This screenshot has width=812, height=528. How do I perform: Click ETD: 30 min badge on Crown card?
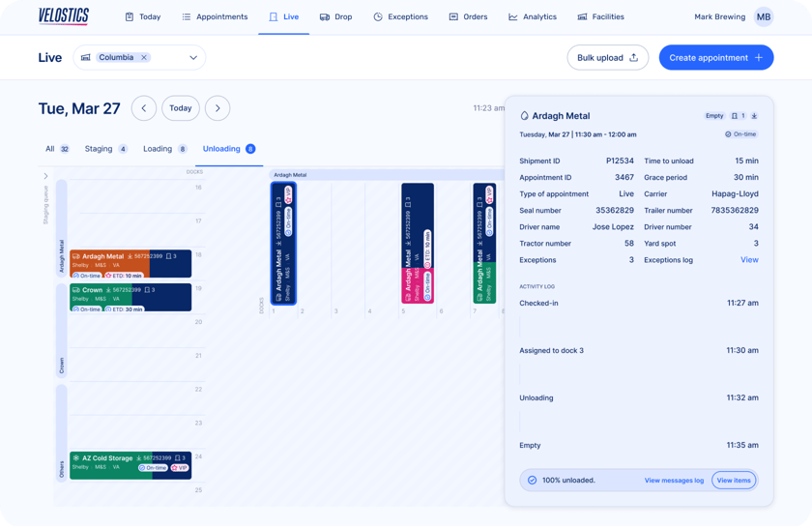[x=125, y=309]
